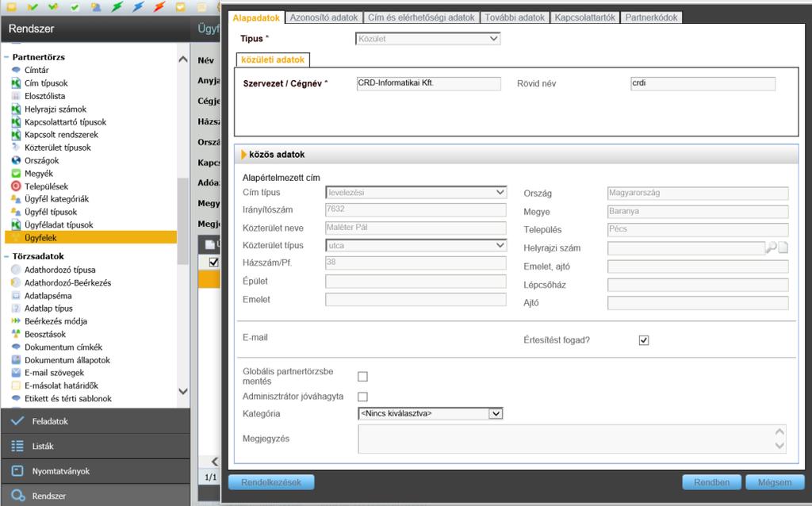
Task: Click the green lightning bolt toolbar icon
Action: (x=117, y=6)
